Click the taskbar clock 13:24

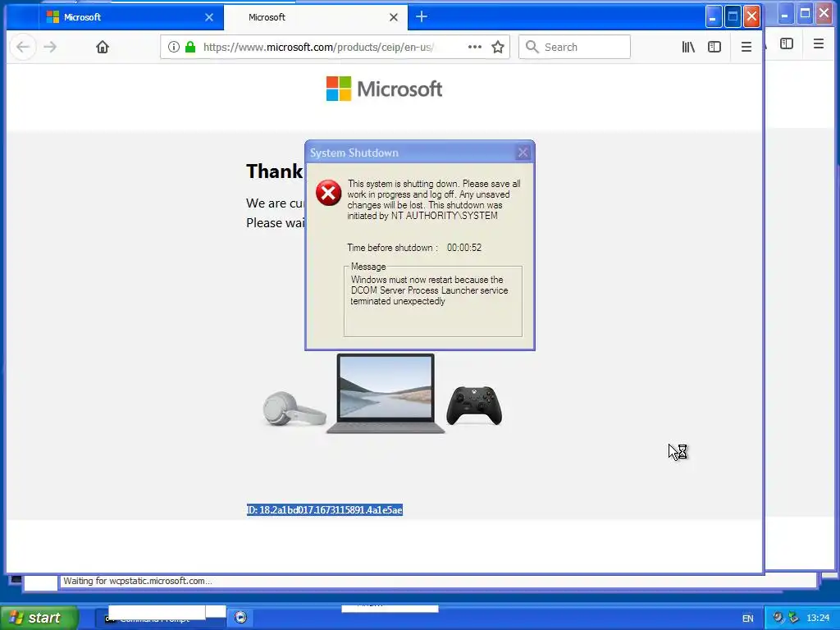click(x=818, y=619)
